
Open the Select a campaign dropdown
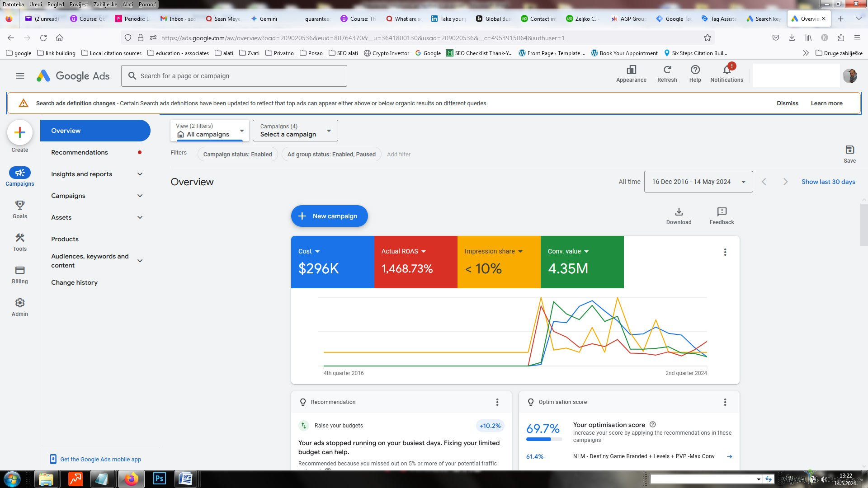[x=295, y=131]
